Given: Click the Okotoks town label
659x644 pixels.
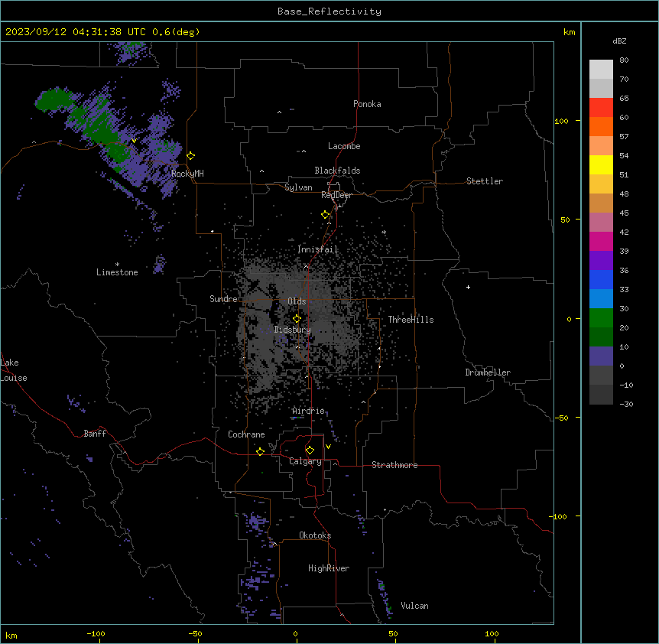Looking at the screenshot, I should [315, 535].
